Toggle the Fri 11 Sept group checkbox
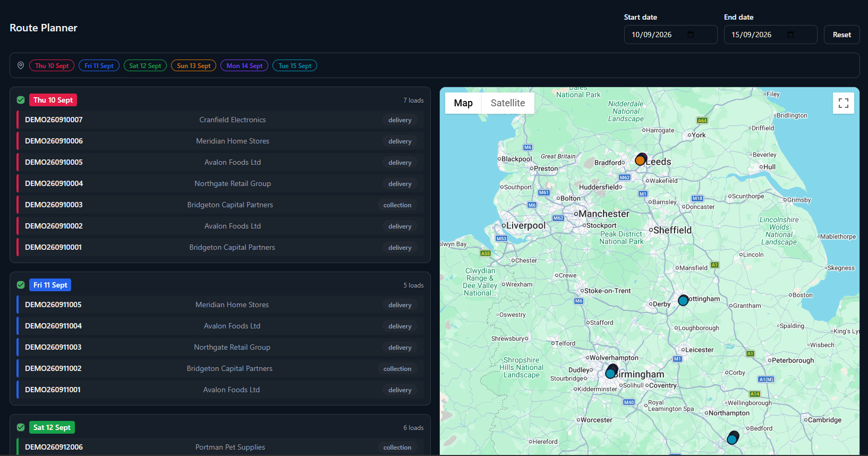This screenshot has height=456, width=868. 21,285
